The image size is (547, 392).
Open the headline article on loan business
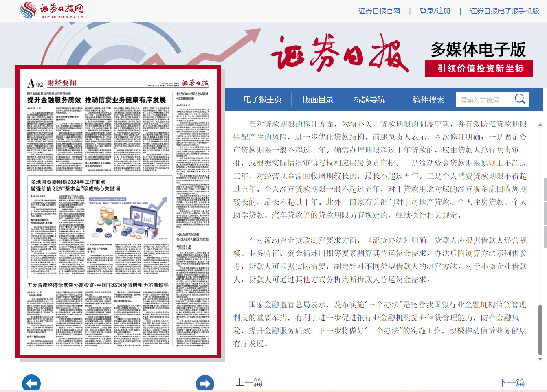[97, 100]
